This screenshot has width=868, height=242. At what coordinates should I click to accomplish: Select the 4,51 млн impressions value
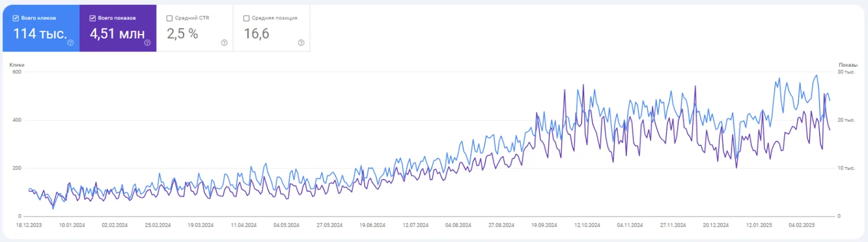point(117,34)
